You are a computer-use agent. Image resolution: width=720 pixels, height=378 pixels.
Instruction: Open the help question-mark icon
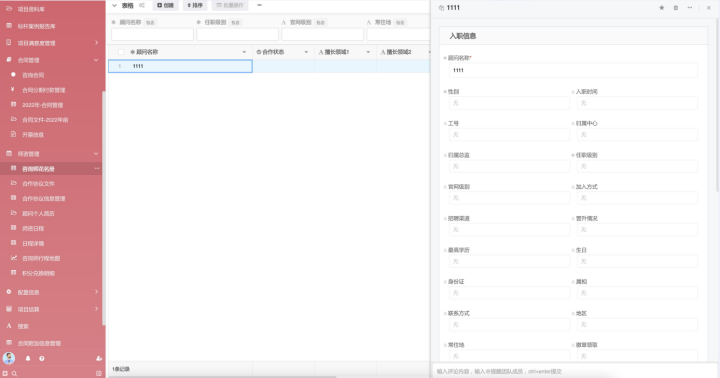coord(42,358)
